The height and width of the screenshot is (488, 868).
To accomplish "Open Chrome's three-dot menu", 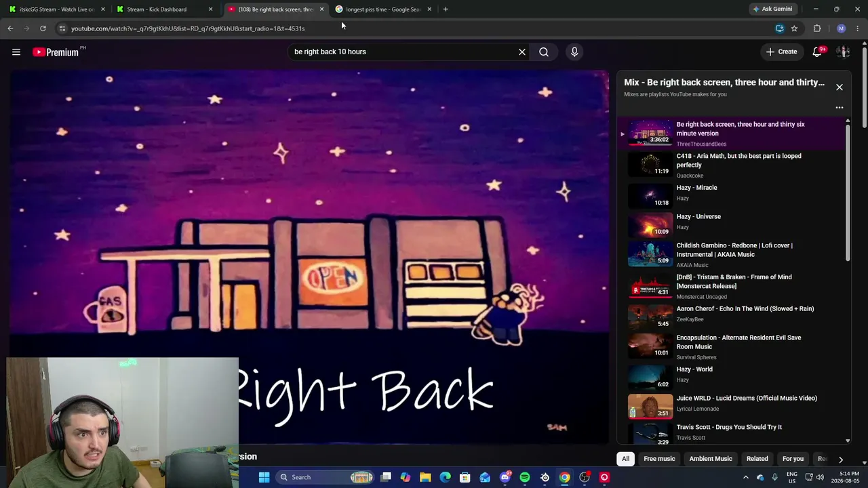I will (858, 28).
